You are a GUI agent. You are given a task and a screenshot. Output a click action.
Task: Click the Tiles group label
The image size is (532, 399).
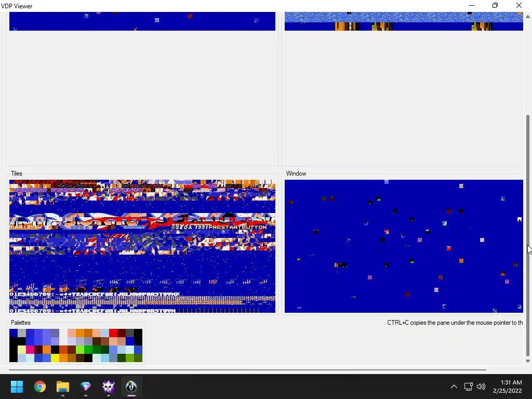click(16, 174)
